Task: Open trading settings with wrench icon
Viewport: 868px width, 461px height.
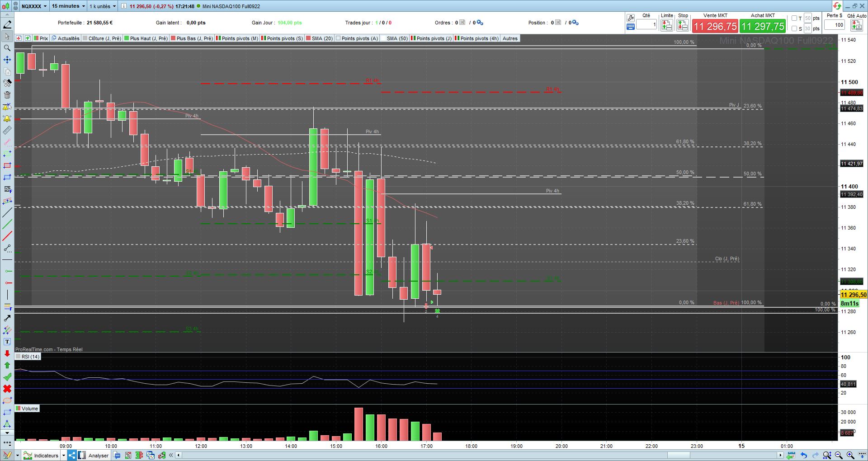Action: (x=631, y=18)
